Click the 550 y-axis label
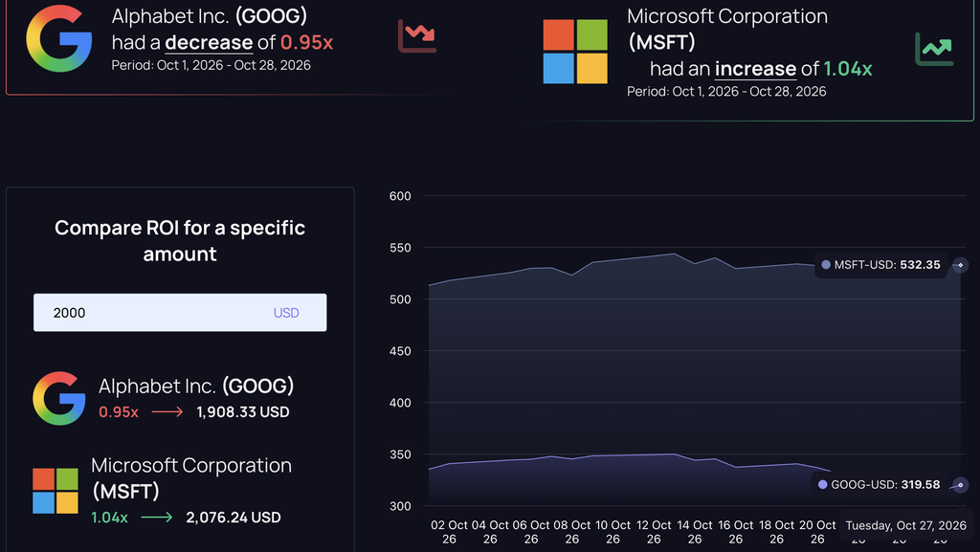Screen dimensions: 980x552 [x=400, y=248]
